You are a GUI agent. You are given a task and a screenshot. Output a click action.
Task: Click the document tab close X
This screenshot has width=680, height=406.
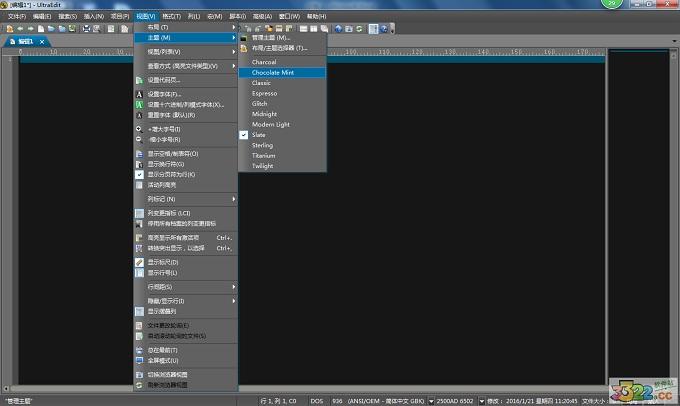click(42, 42)
